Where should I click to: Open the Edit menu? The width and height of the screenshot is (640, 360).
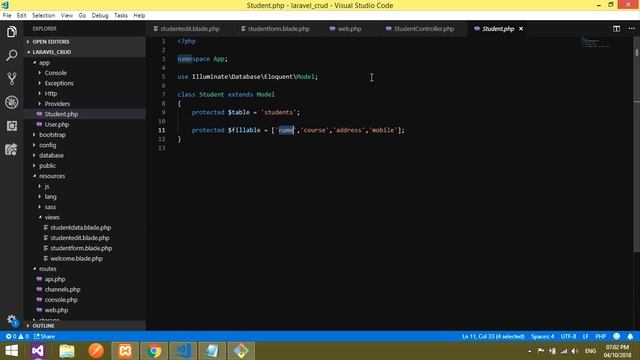21,16
